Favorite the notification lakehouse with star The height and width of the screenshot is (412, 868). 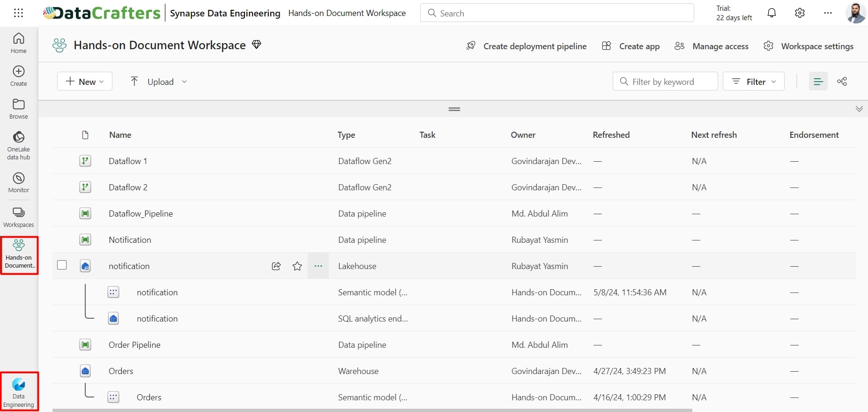tap(297, 266)
